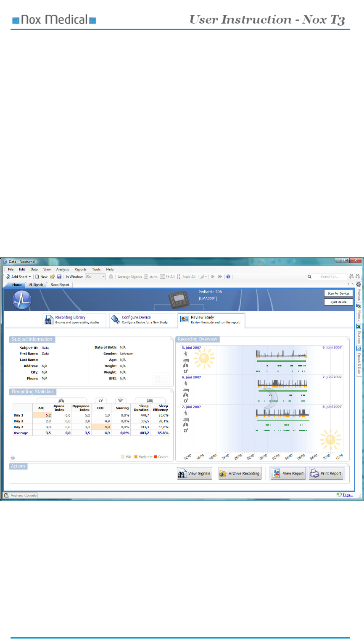Screen dimensions: 364x639
Task: Click the View Signals button
Action: pyautogui.click(x=195, y=473)
